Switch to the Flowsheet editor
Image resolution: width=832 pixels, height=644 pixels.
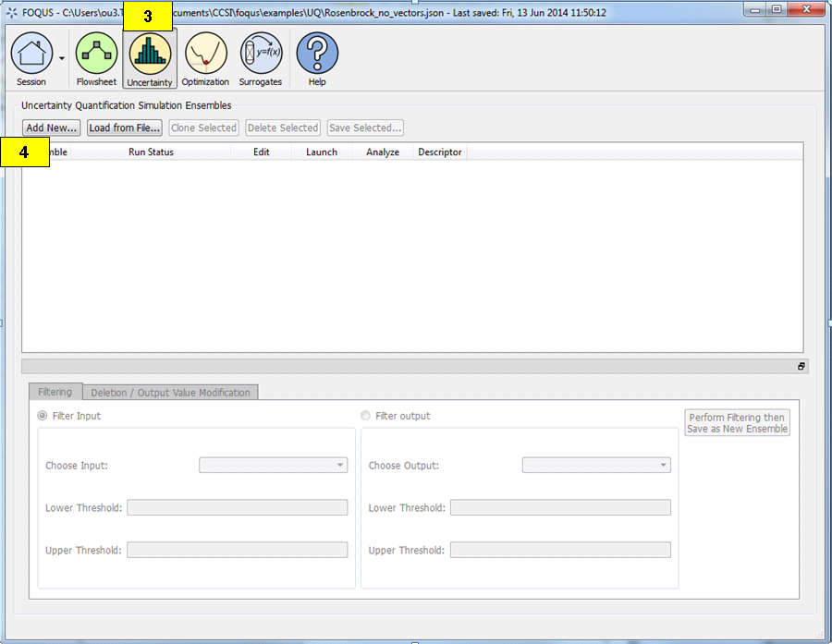[x=96, y=55]
